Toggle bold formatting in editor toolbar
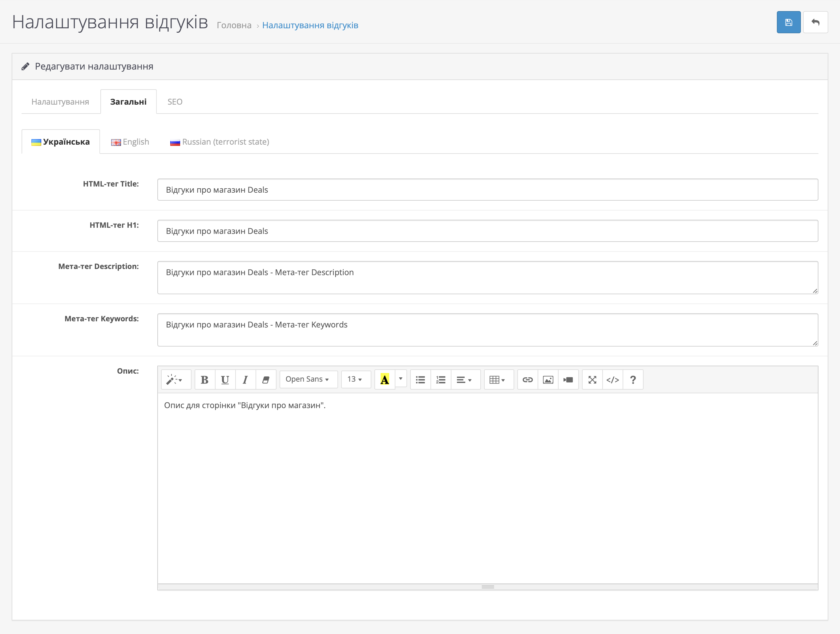 pyautogui.click(x=205, y=380)
